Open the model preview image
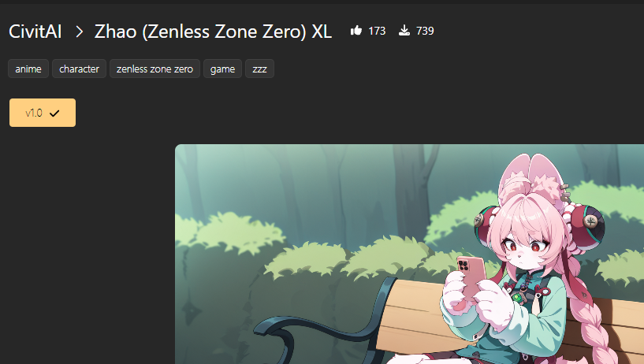 coord(409,254)
